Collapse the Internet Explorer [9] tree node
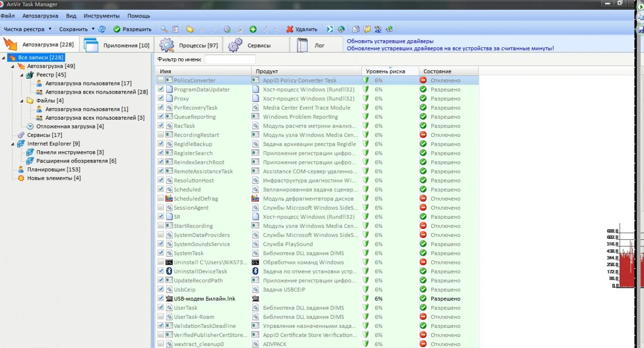This screenshot has height=348, width=644. pyautogui.click(x=14, y=144)
